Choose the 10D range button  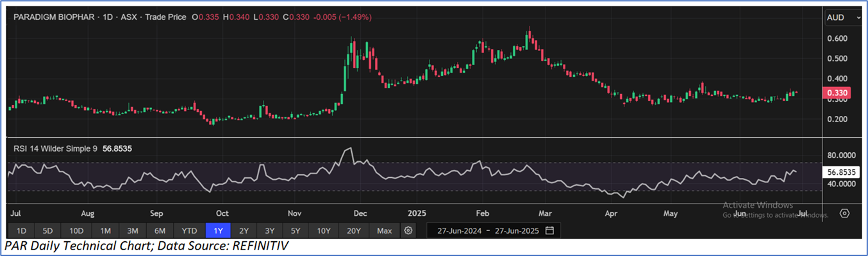pos(76,230)
